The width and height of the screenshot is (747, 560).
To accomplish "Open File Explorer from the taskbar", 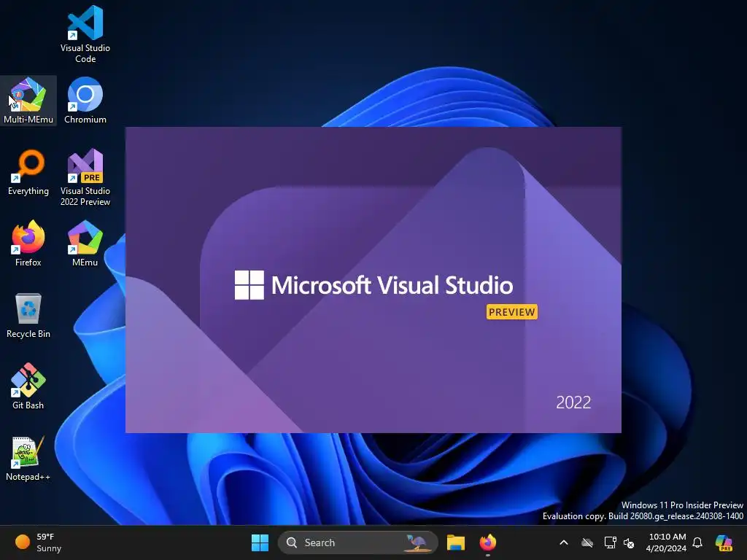I will (x=455, y=542).
